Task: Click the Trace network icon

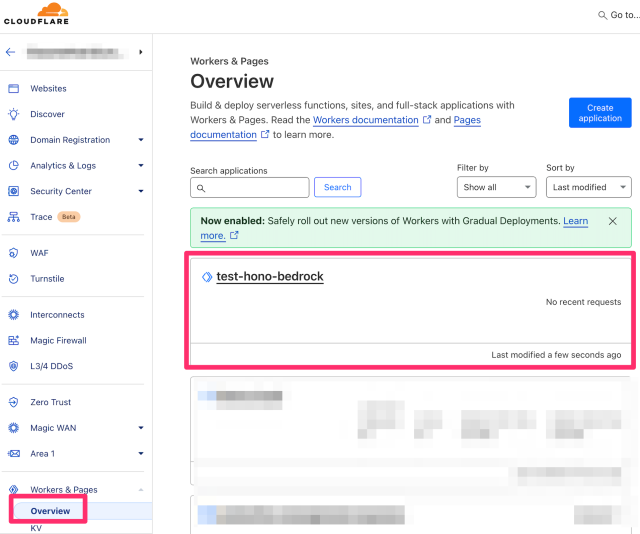Action: pyautogui.click(x=13, y=217)
